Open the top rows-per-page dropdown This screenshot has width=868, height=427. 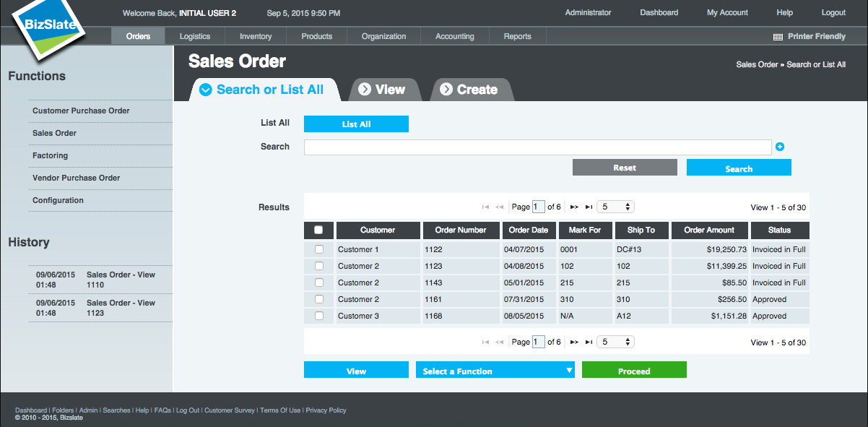616,207
